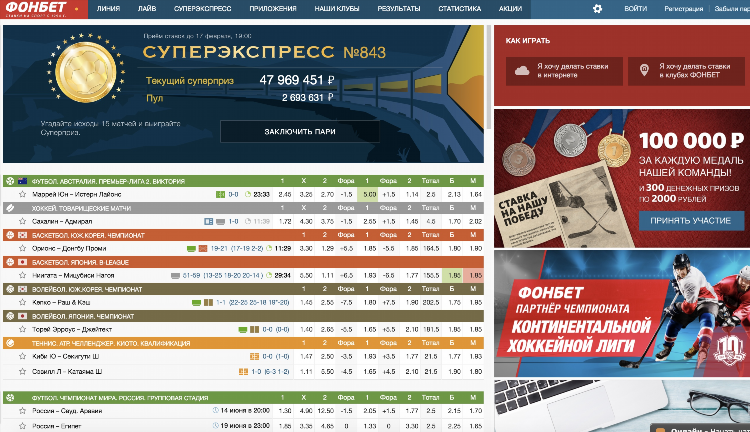Click basketball icon in Япония B-League header
This screenshot has width=750, height=432.
click(10, 262)
